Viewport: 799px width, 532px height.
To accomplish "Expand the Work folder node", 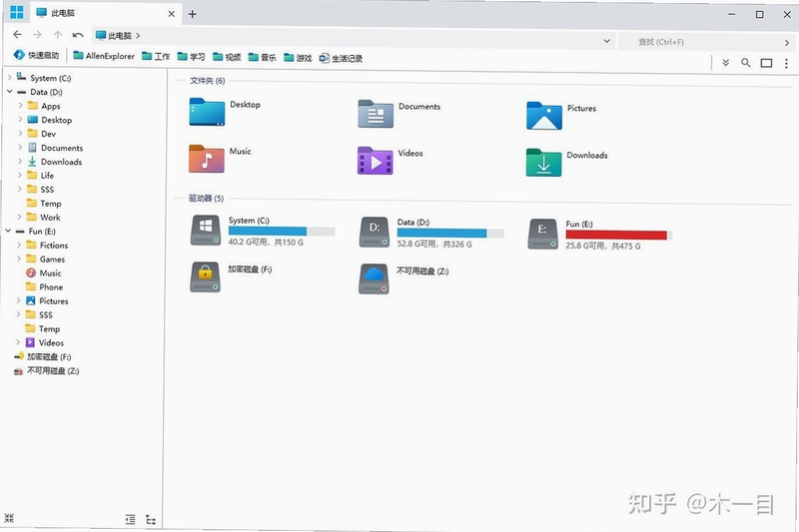I will pyautogui.click(x=19, y=217).
